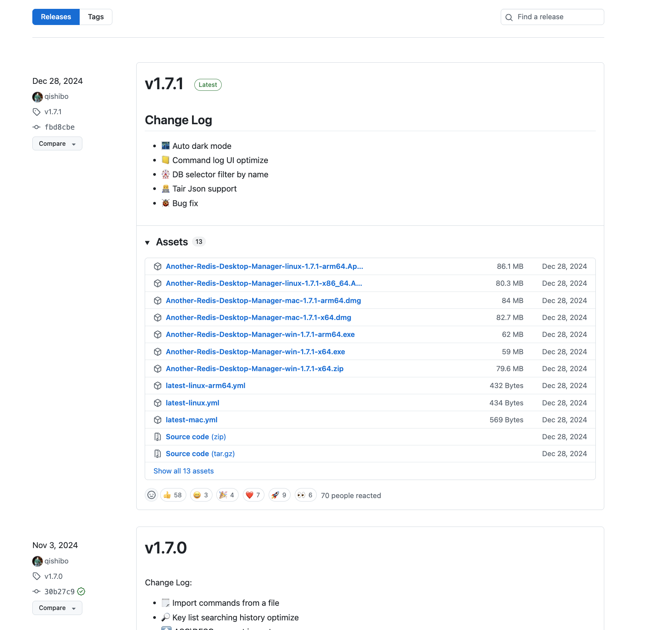This screenshot has height=630, width=672.
Task: Open the add reaction smiley picker
Action: pyautogui.click(x=152, y=495)
